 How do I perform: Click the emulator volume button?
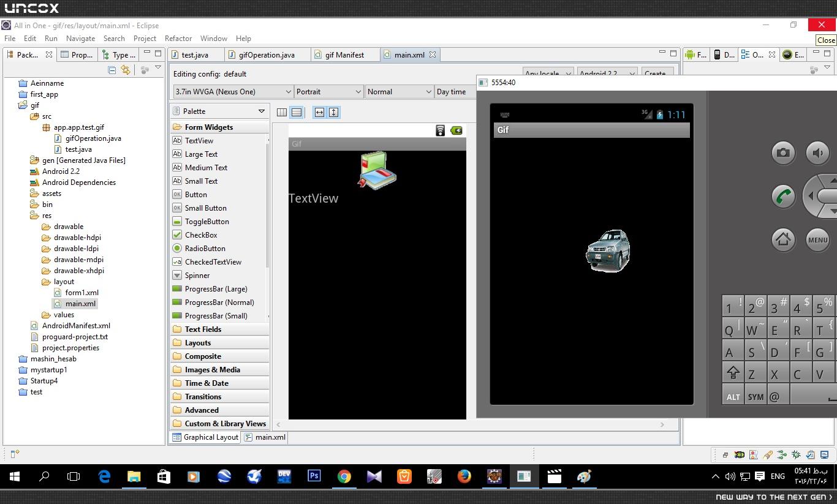coord(817,153)
